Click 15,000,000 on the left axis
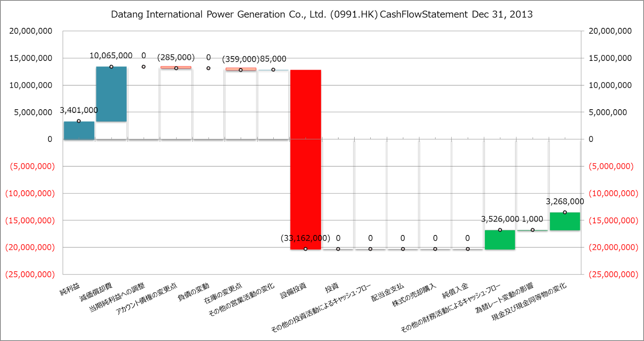This screenshot has height=341, width=644. [31, 58]
